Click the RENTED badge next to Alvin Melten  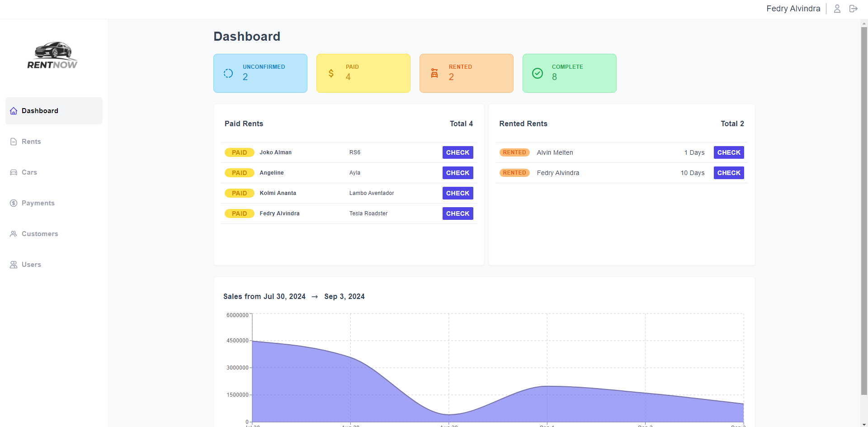514,152
